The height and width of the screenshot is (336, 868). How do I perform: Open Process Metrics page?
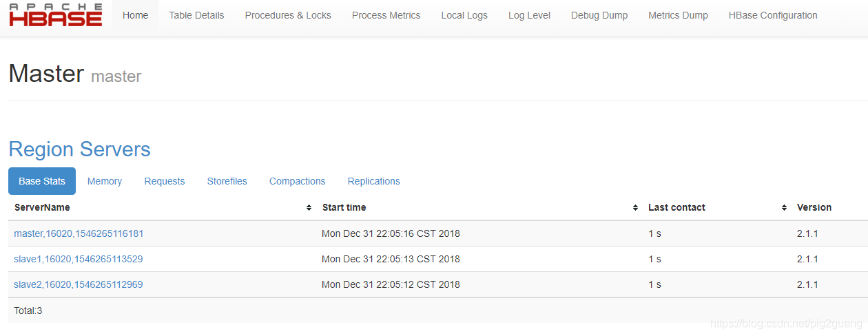(x=386, y=15)
